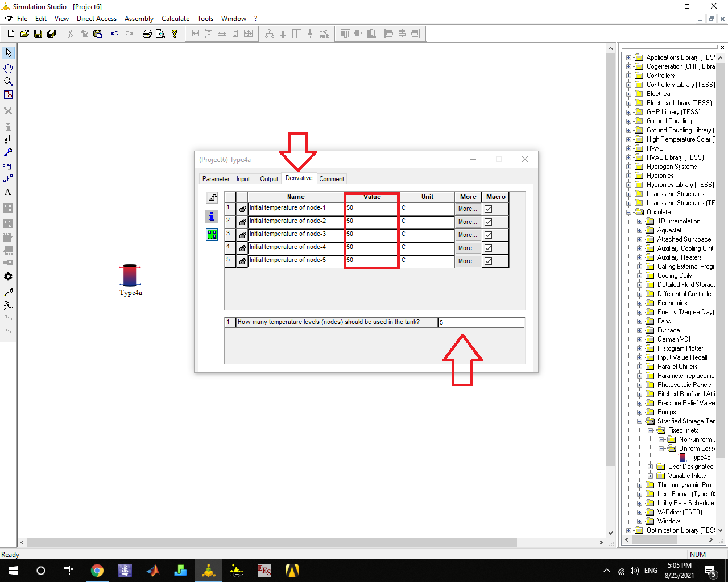Collapse the Stratified Storage Tank folder
Image resolution: width=728 pixels, height=582 pixels.
coord(640,421)
